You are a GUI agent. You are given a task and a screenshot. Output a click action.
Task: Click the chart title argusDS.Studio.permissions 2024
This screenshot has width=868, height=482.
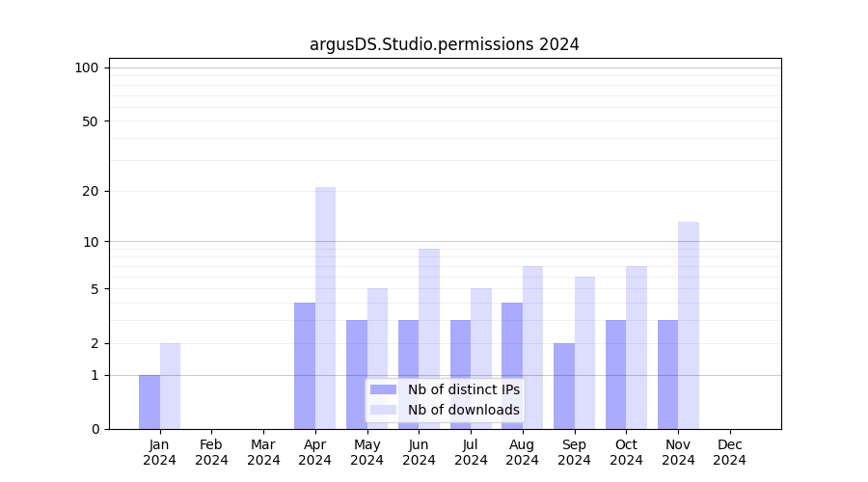click(x=445, y=44)
